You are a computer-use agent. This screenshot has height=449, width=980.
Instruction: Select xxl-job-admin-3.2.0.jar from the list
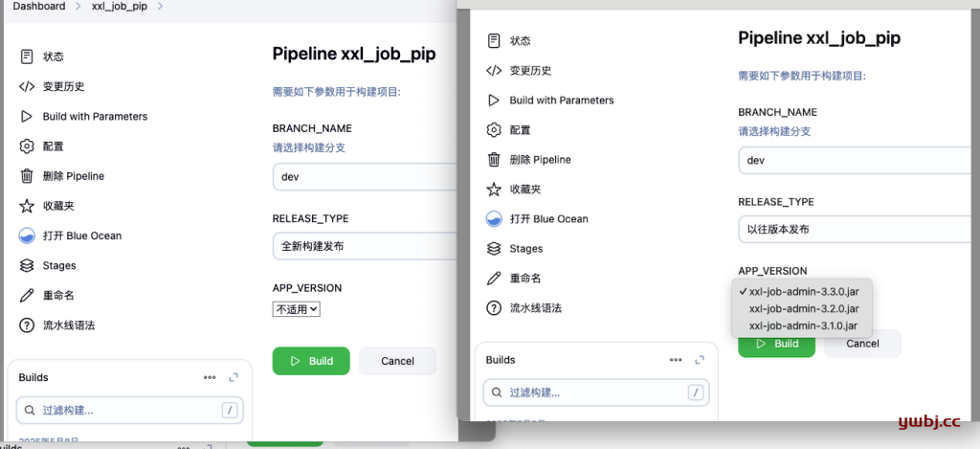[x=803, y=308]
